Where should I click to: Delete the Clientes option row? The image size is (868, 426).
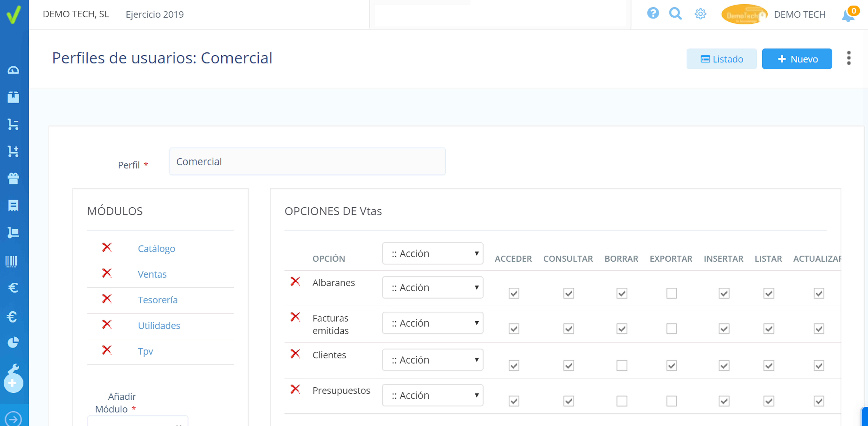[295, 354]
